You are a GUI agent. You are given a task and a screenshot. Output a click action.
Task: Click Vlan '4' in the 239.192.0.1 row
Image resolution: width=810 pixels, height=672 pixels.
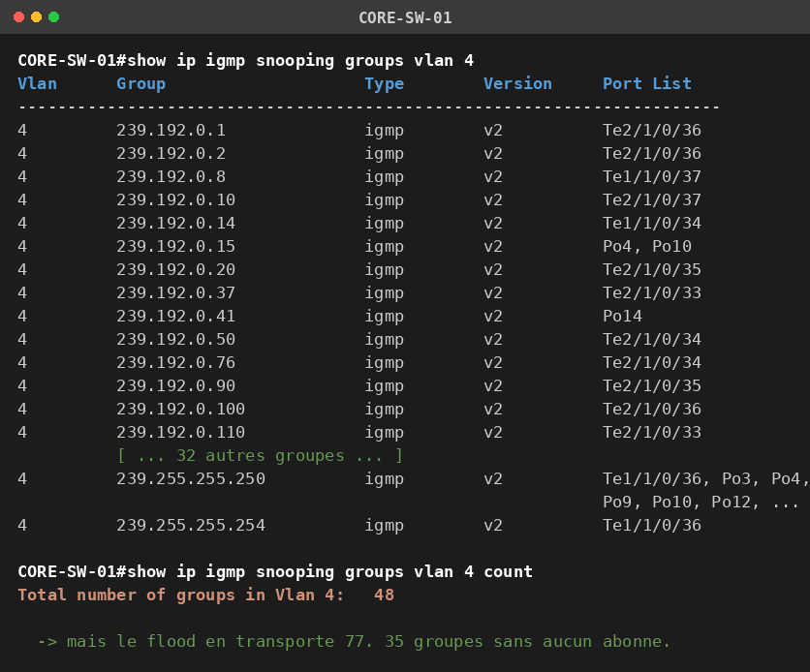[22, 130]
